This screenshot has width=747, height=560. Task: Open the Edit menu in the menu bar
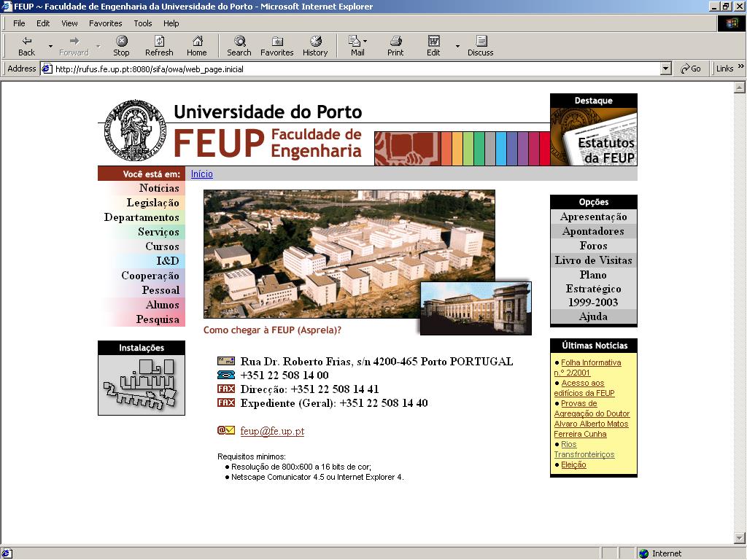point(43,23)
